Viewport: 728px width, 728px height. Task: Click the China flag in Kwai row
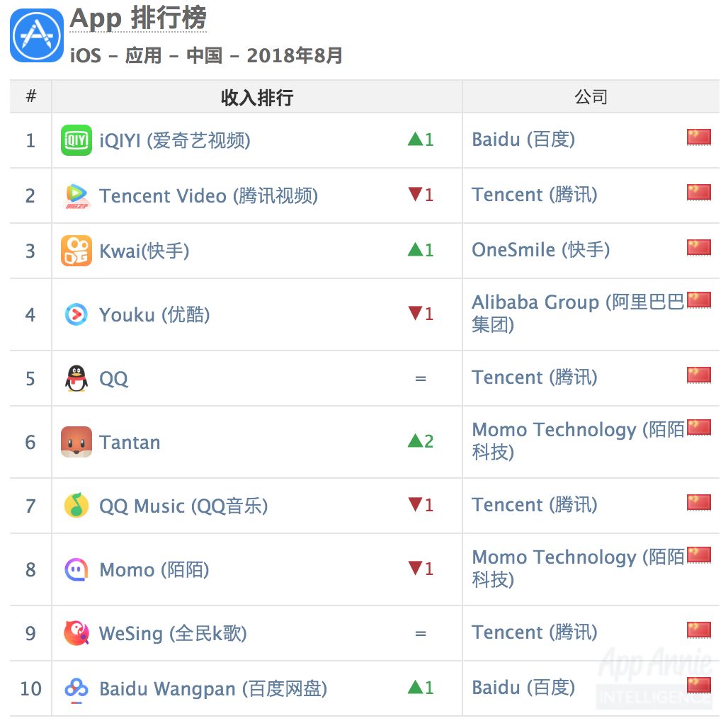pyautogui.click(x=698, y=248)
